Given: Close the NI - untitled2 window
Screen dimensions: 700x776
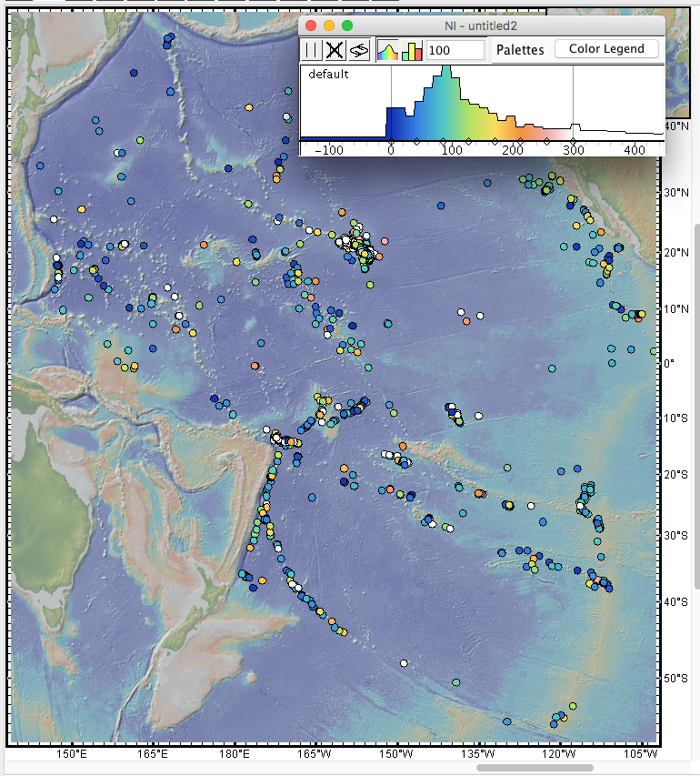Looking at the screenshot, I should click(x=311, y=25).
